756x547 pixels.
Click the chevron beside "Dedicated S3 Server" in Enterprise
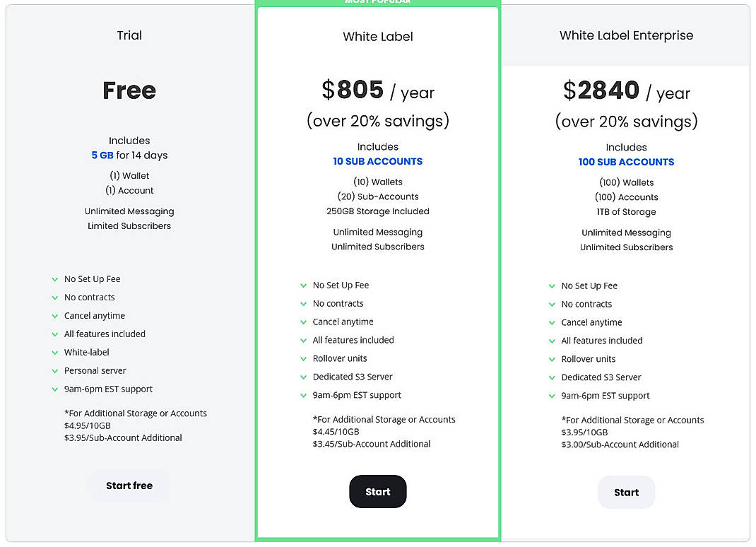coord(552,377)
